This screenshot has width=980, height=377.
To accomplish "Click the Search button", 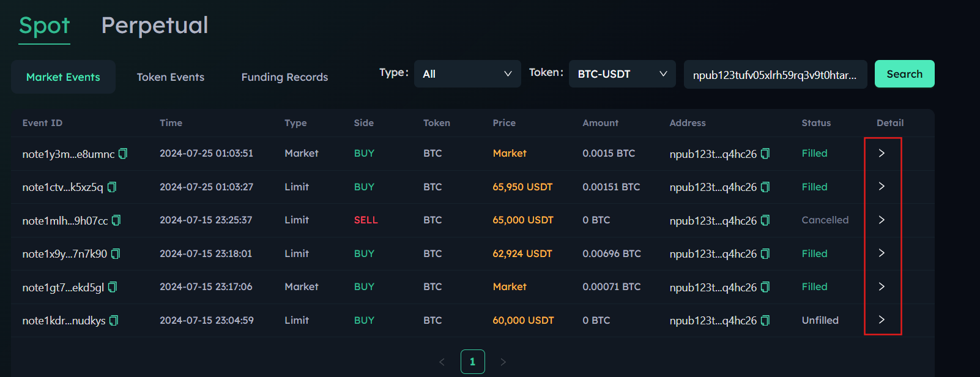I will tap(904, 74).
